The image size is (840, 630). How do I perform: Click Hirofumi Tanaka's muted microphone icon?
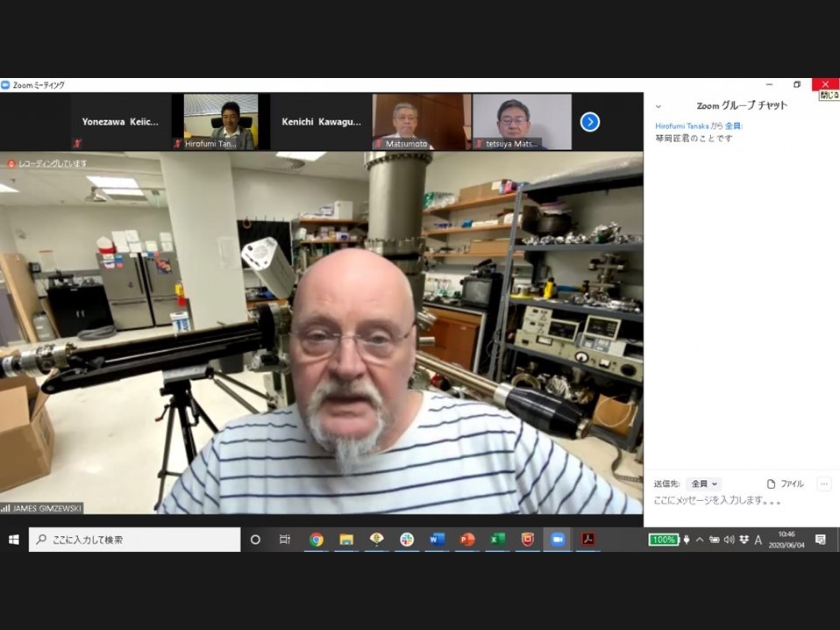(x=178, y=144)
